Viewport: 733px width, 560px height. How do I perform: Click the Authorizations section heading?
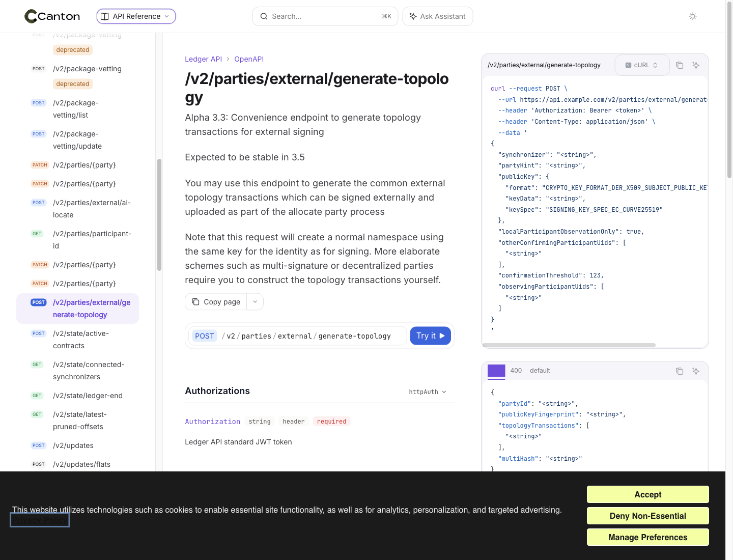(217, 391)
